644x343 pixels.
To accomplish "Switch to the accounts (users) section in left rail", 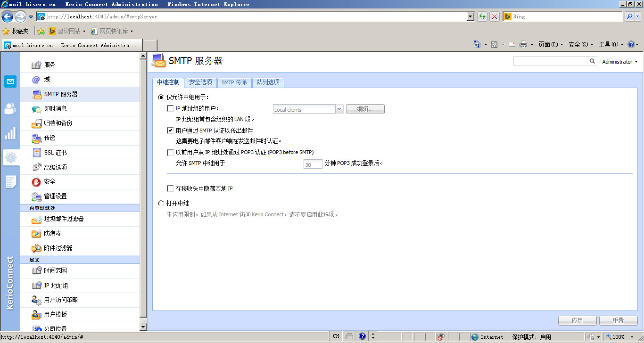I will click(x=10, y=109).
